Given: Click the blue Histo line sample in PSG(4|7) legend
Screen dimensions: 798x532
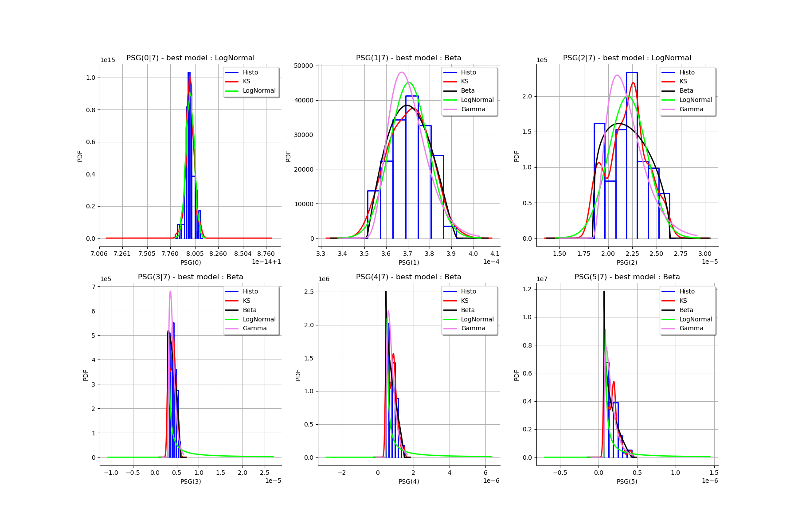Looking at the screenshot, I should click(x=451, y=291).
